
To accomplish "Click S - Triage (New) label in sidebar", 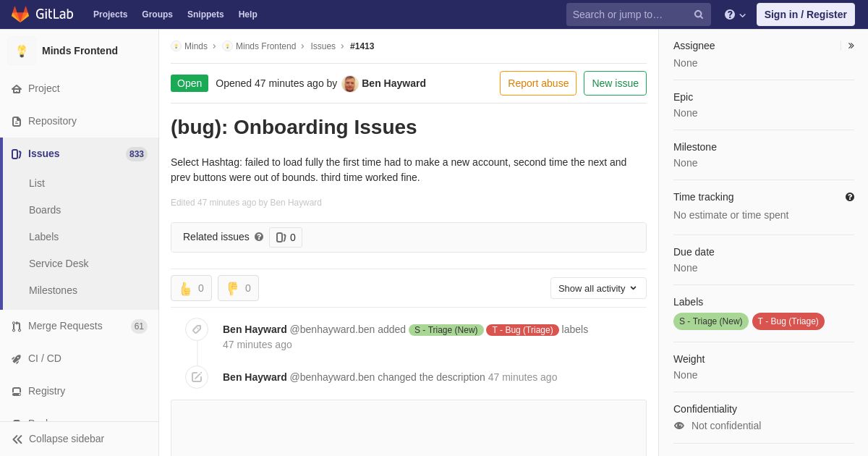I will (x=710, y=321).
